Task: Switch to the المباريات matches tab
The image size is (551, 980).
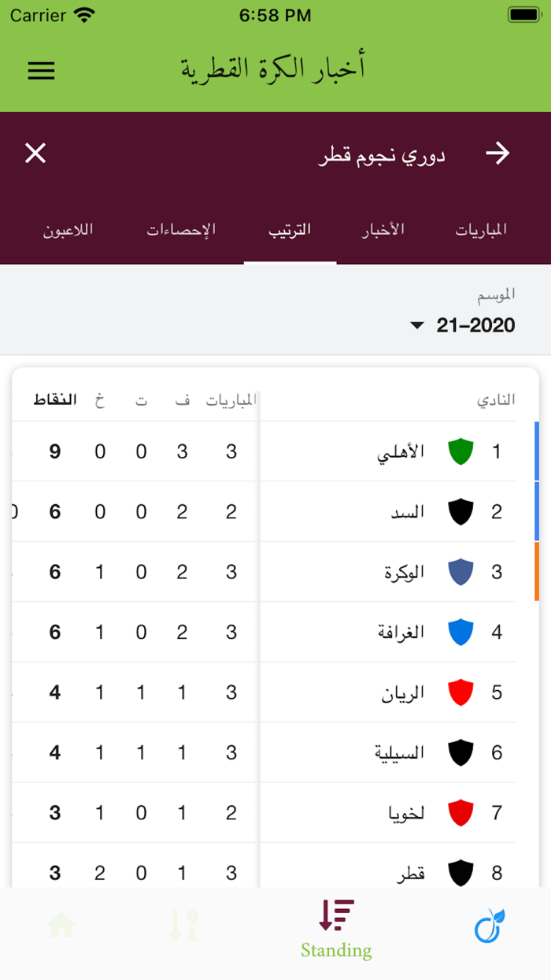Action: tap(481, 229)
